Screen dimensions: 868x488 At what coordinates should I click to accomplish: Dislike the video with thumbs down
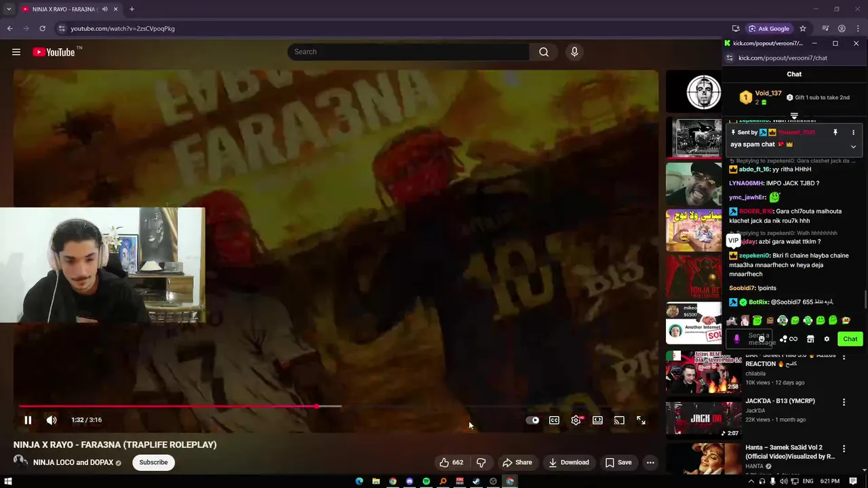(x=481, y=462)
